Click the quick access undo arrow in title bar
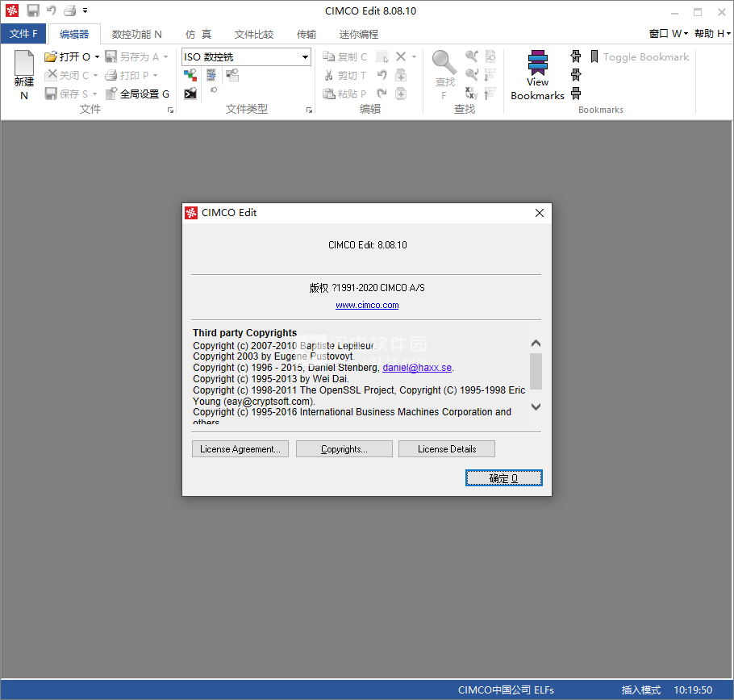Screen dimensions: 734x700 (52, 10)
